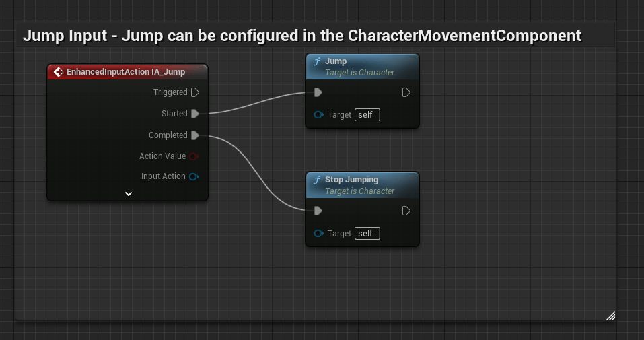Expand the EnhancedInputAction node's hidden pins

pyautogui.click(x=128, y=194)
